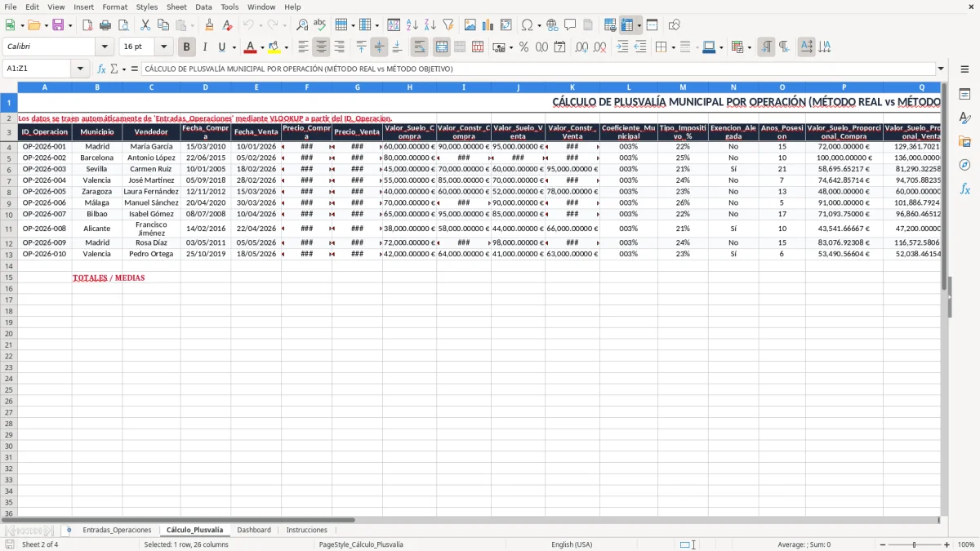The height and width of the screenshot is (551, 980).
Task: Open the Styles menu
Action: [147, 7]
